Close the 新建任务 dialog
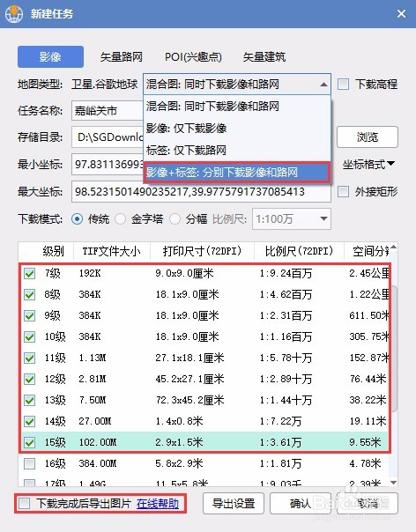Screen dimensions: 416x532 (x=401, y=13)
